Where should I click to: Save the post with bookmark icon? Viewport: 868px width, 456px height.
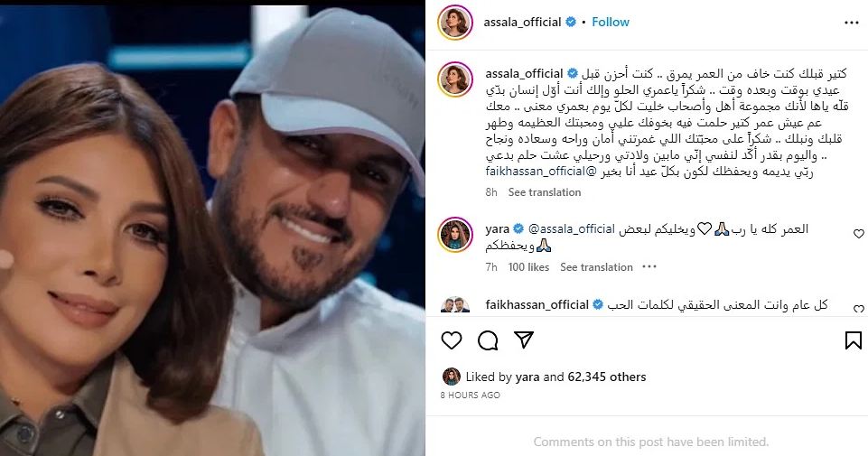coord(853,340)
